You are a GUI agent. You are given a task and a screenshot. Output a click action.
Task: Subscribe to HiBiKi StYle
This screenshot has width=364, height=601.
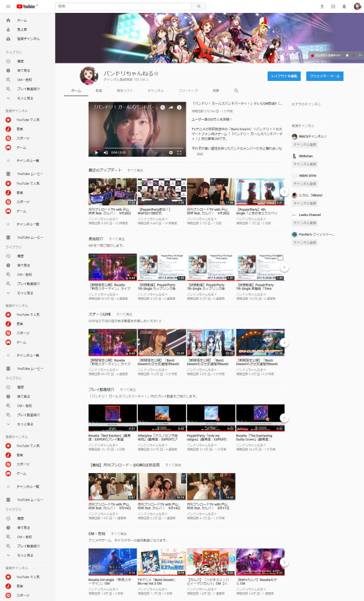[x=305, y=184]
